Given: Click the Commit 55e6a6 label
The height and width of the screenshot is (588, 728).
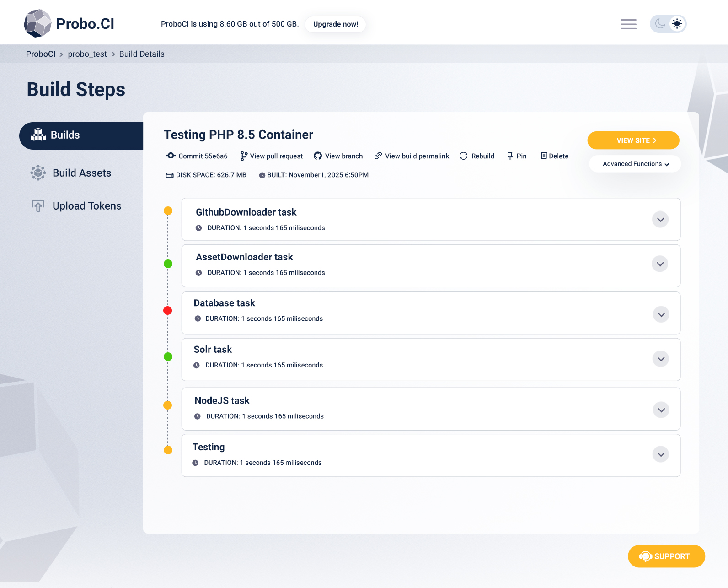Looking at the screenshot, I should pos(203,156).
